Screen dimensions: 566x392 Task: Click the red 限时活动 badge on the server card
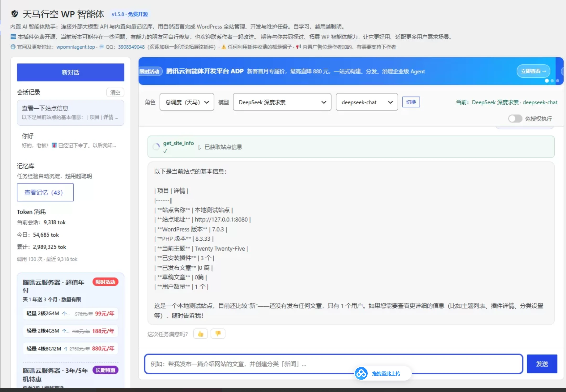point(105,282)
